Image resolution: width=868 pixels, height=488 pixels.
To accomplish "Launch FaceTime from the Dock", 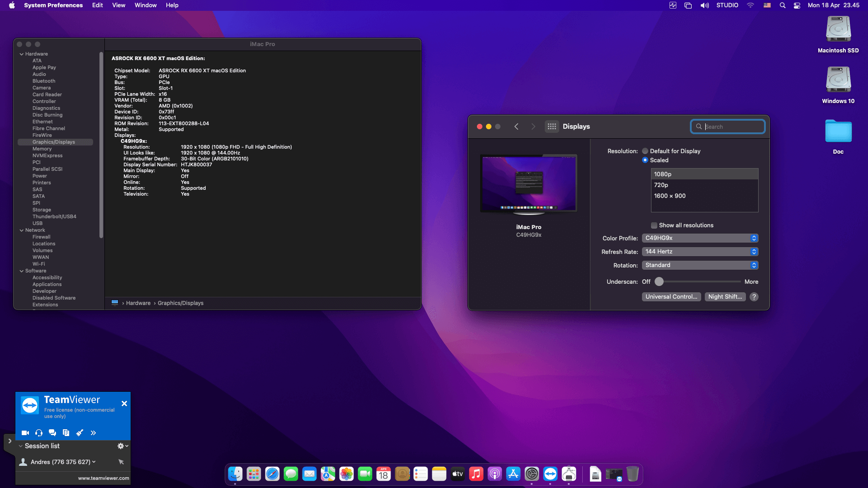I will coord(365,474).
